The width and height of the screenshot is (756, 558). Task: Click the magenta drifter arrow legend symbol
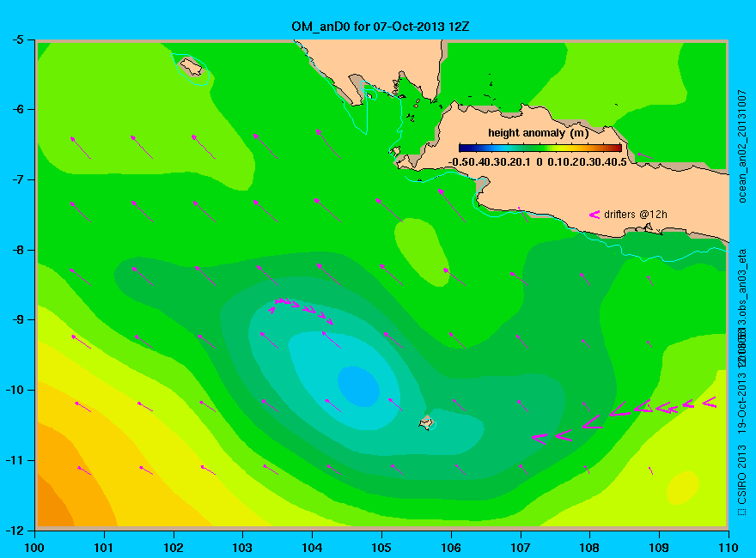tap(594, 215)
